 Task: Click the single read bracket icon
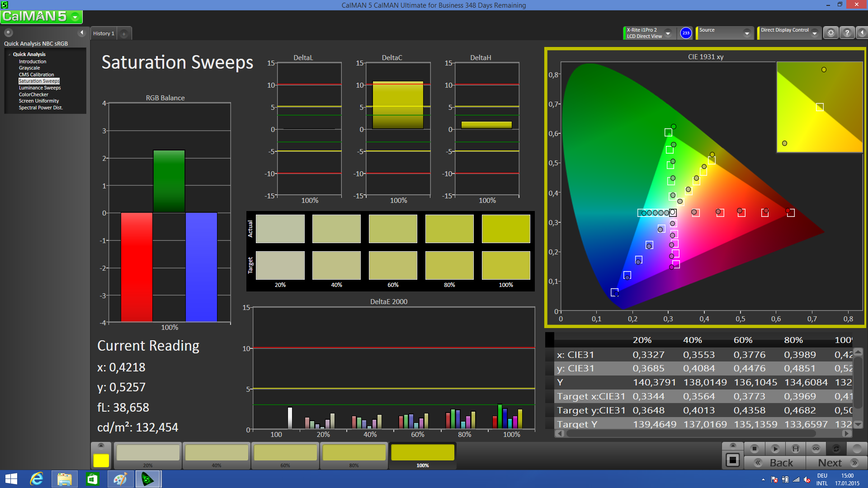click(796, 449)
